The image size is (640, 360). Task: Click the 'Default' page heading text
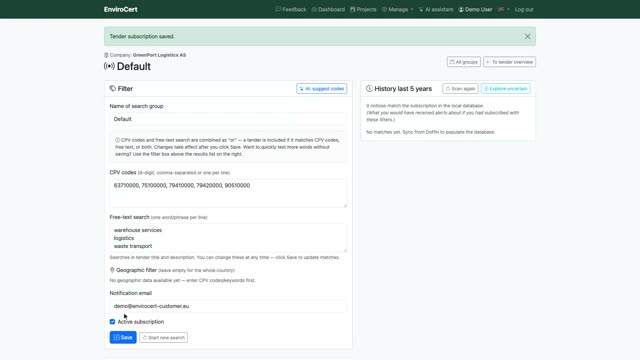pos(133,66)
